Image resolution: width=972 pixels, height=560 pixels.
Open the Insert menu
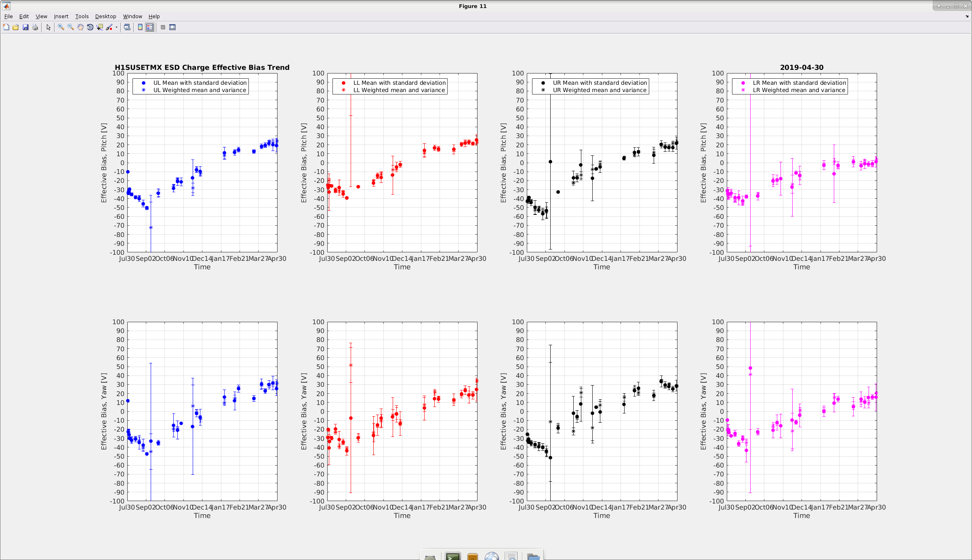(61, 17)
